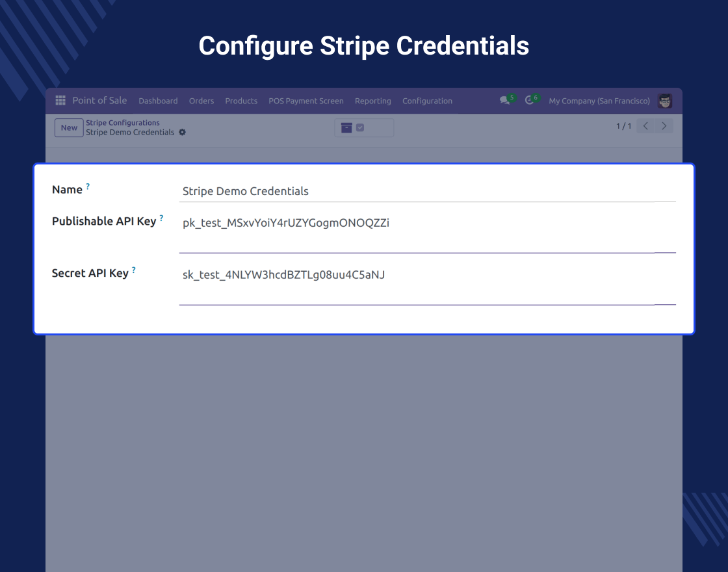Open the messages chat icon
Screen dimensions: 728x572
click(x=504, y=100)
